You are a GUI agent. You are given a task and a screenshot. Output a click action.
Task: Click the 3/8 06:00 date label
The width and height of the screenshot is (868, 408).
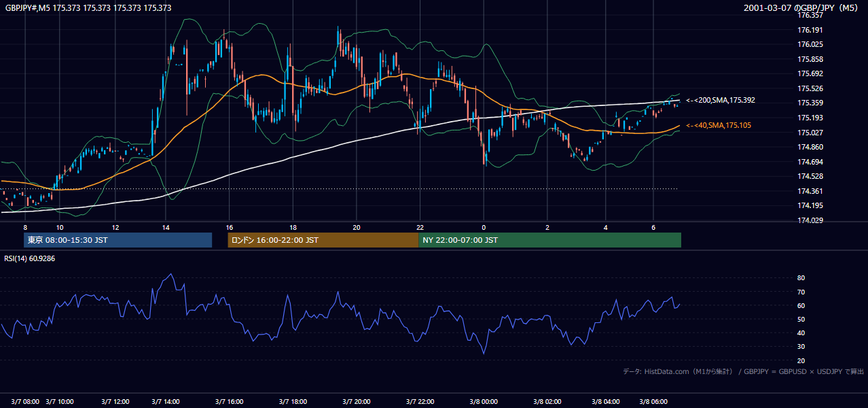[x=653, y=402]
